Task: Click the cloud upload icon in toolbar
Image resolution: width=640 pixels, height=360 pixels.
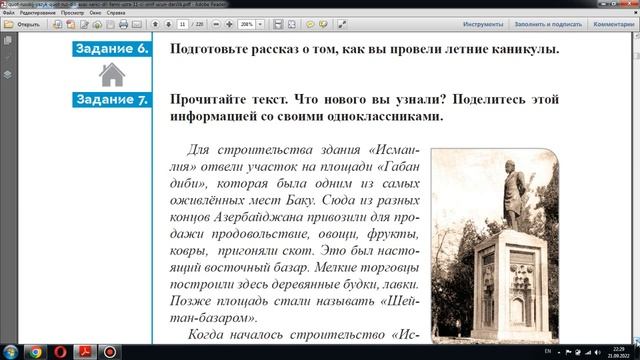Action: coord(97,24)
